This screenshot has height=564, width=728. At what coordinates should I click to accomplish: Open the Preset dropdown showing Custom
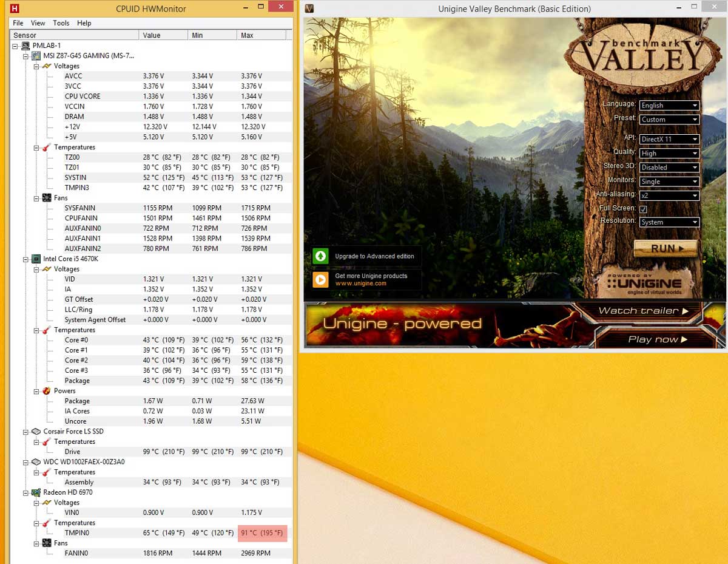click(669, 120)
